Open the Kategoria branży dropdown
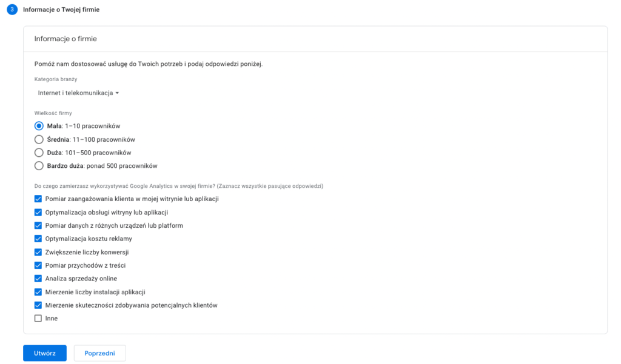 78,93
